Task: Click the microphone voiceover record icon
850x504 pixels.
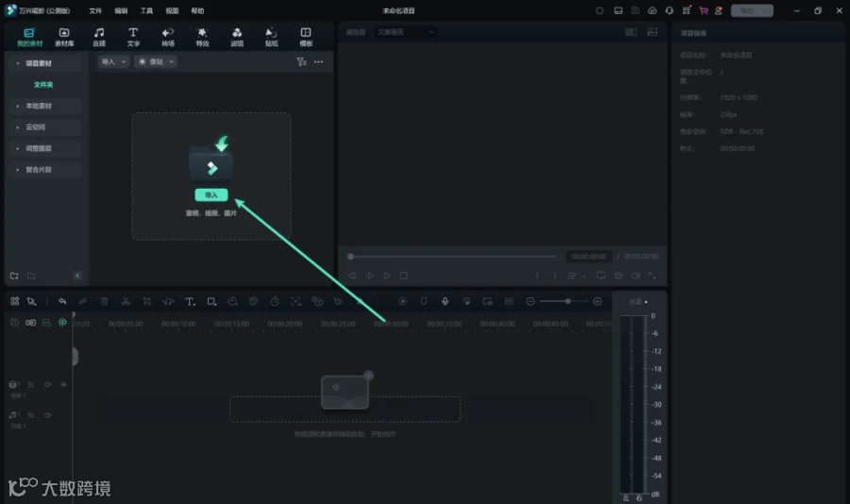Action: [x=445, y=301]
